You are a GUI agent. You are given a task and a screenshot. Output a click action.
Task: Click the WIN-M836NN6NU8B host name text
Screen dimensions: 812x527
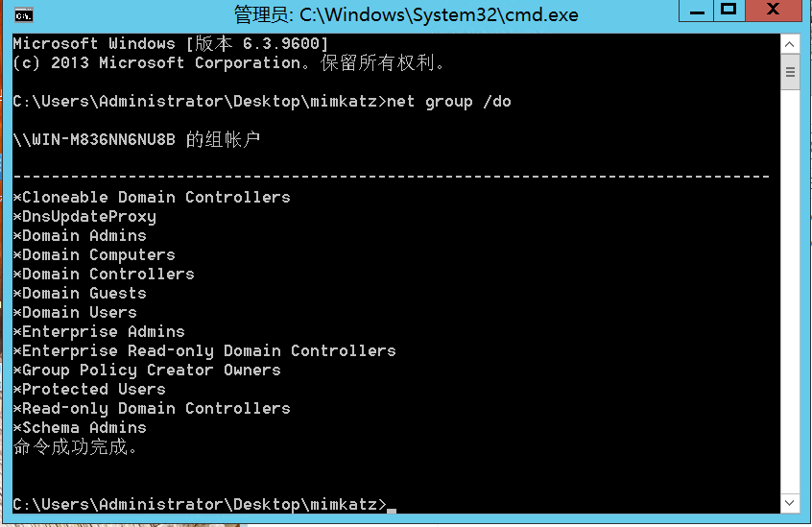tap(104, 139)
